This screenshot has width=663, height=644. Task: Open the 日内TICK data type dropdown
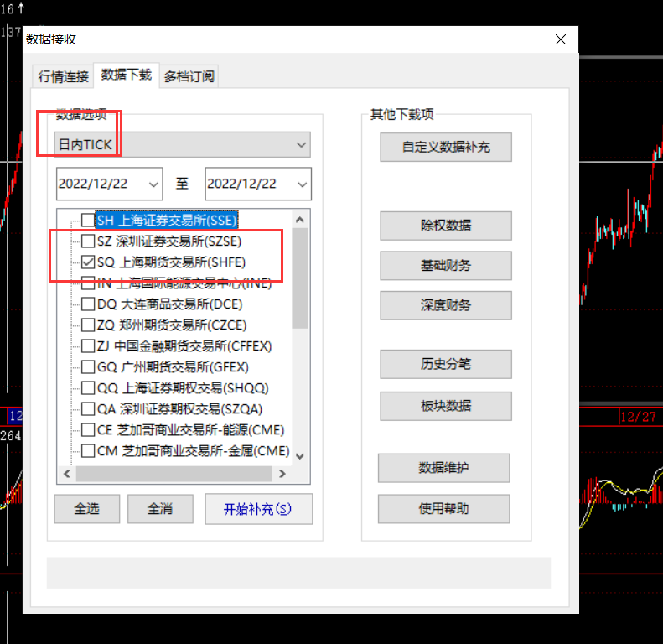tap(183, 145)
